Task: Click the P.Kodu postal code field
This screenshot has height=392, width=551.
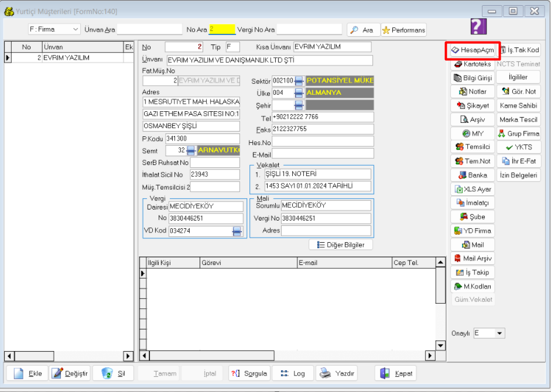Action: coord(203,139)
